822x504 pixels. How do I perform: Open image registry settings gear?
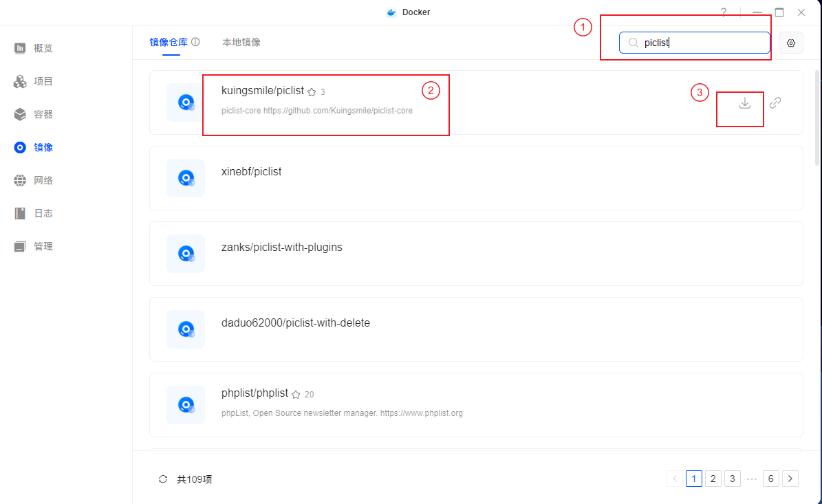[790, 43]
